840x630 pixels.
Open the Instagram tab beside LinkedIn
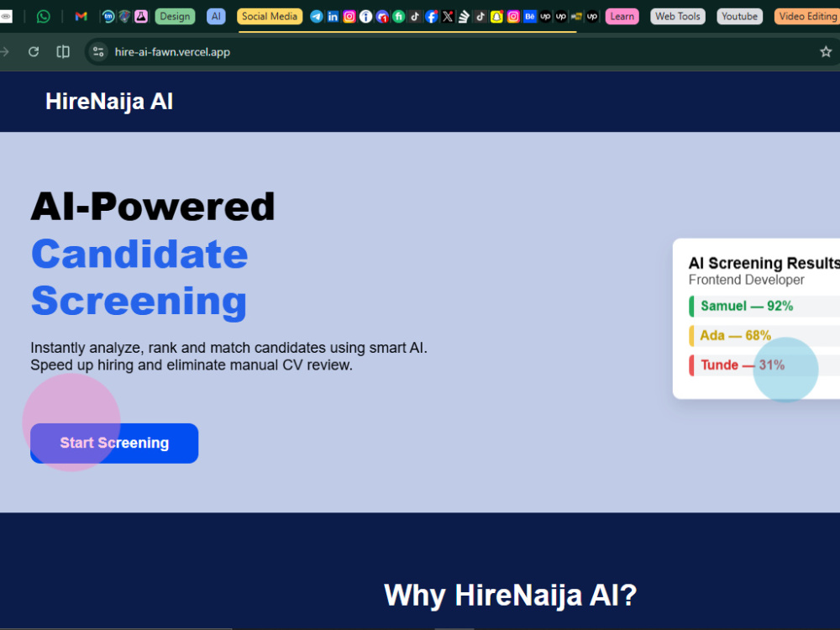(x=349, y=17)
